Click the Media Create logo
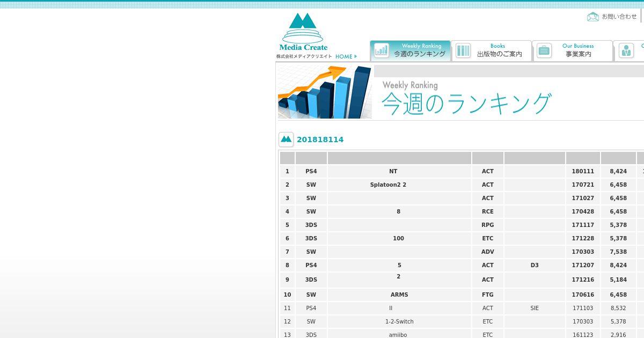 [x=304, y=32]
